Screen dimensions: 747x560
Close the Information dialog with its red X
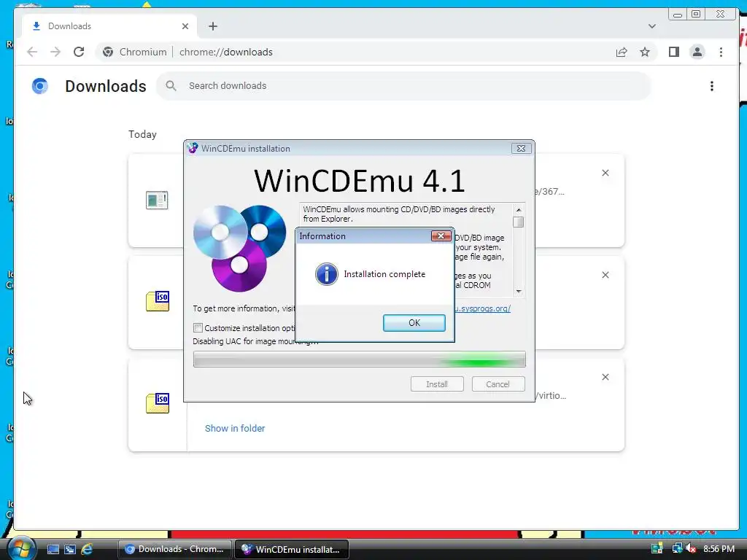coord(441,236)
